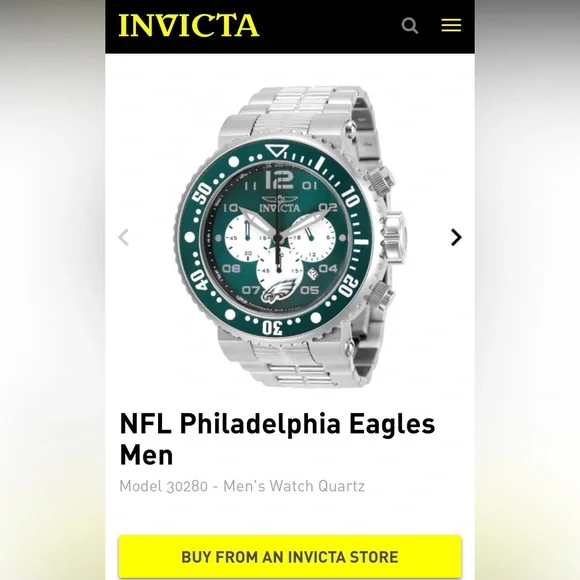Click the Invicta logo on watch dial

click(280, 205)
